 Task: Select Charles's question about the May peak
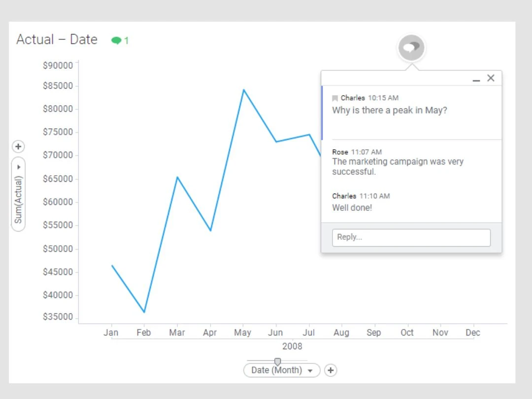tap(389, 110)
